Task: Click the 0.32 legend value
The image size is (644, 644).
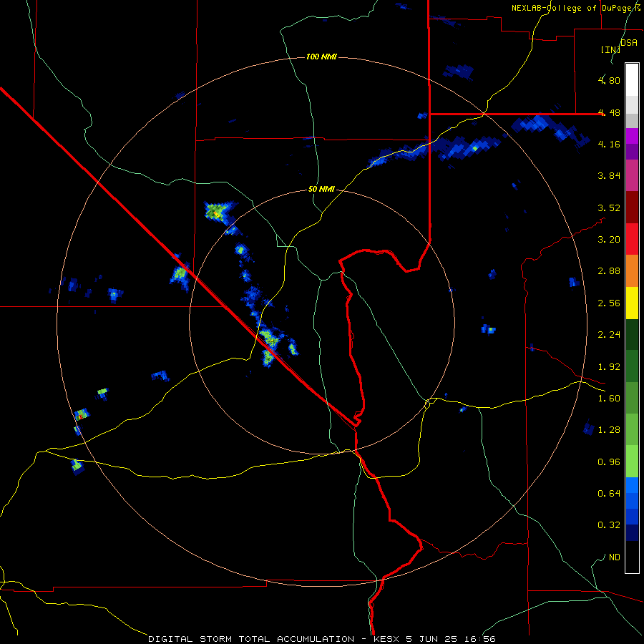Action: 609,525
